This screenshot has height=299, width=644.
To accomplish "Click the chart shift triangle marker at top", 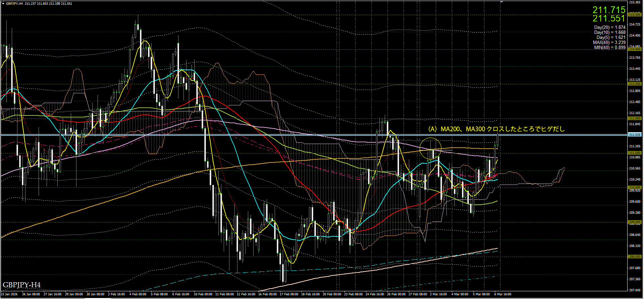I will pyautogui.click(x=501, y=2).
